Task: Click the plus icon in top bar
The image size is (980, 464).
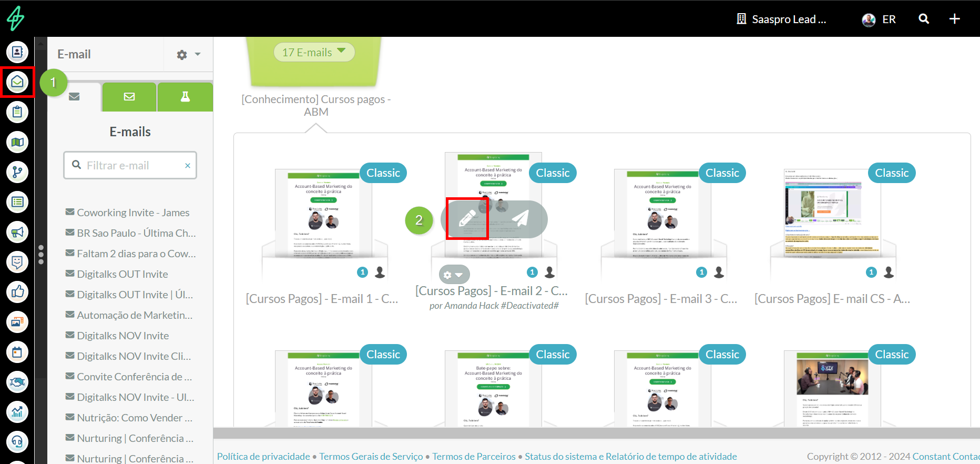Action: point(954,19)
